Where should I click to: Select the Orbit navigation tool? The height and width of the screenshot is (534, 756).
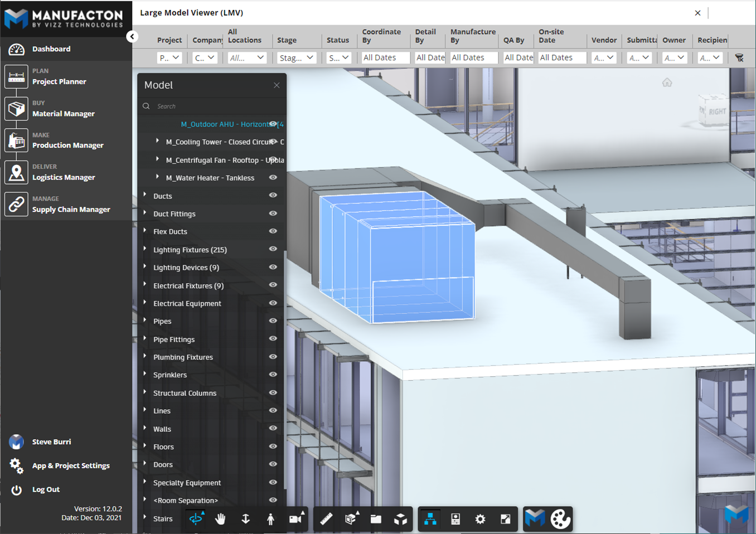[196, 519]
